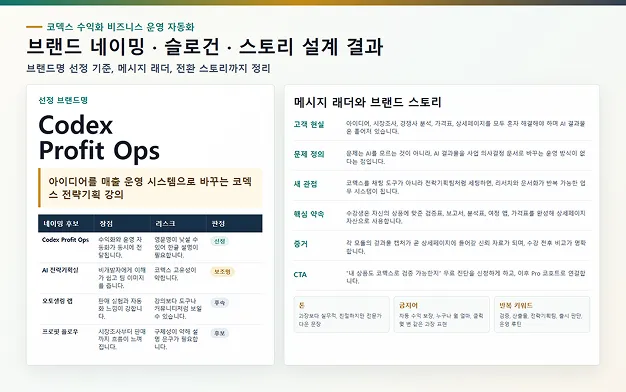
Task: Click the '증거' ladder label
Action: pyautogui.click(x=301, y=244)
